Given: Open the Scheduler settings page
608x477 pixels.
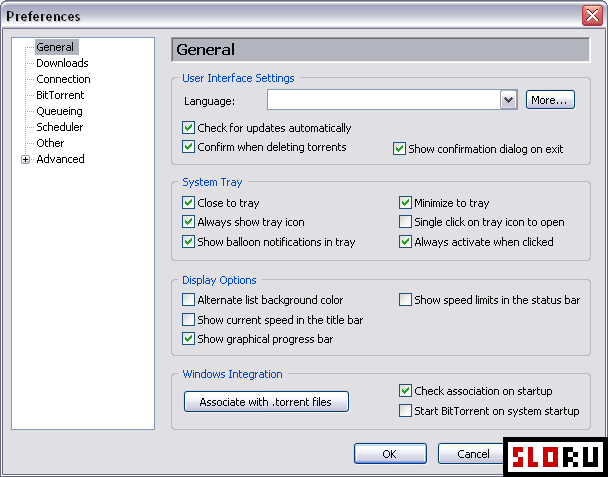Looking at the screenshot, I should tap(60, 127).
